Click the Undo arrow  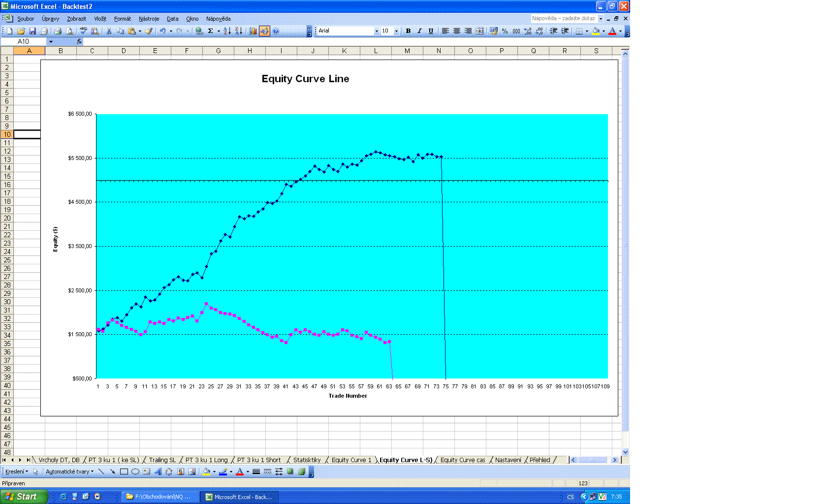(162, 31)
